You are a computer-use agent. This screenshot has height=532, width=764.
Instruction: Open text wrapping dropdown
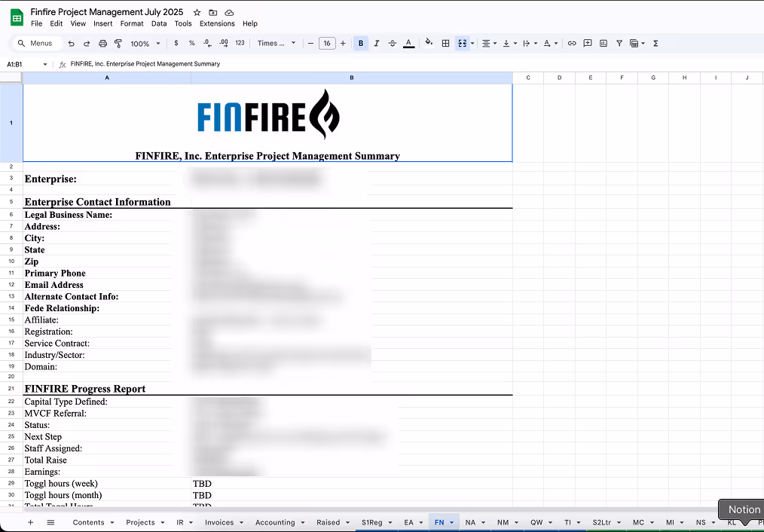530,44
